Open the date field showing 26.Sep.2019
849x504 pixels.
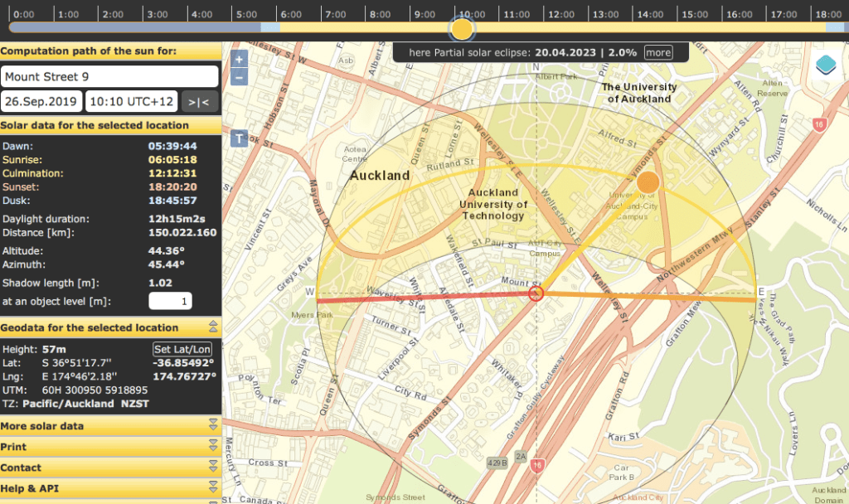[41, 101]
